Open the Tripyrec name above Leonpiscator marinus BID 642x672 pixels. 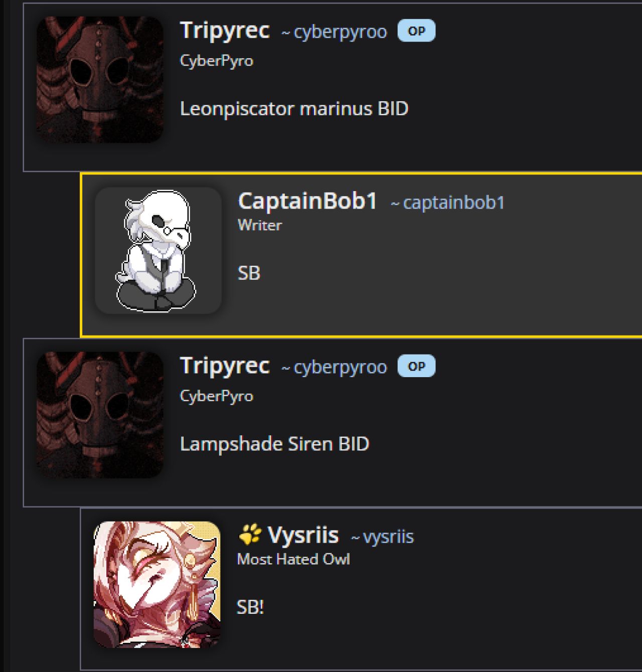(225, 31)
